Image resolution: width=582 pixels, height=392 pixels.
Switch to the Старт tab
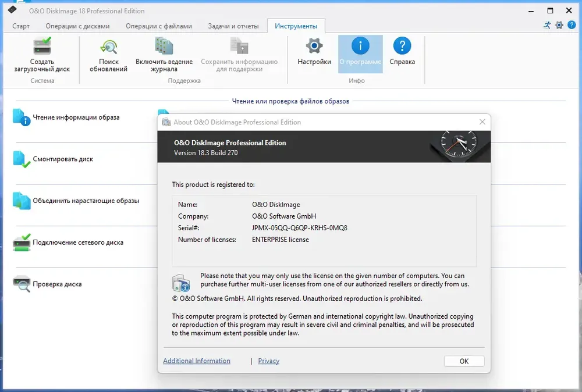pyautogui.click(x=21, y=26)
